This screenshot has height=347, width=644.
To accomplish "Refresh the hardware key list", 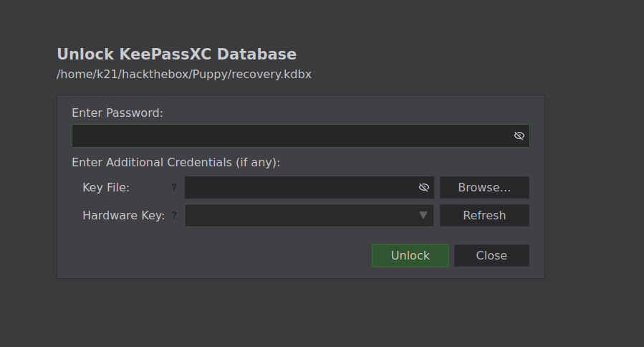I will (484, 216).
